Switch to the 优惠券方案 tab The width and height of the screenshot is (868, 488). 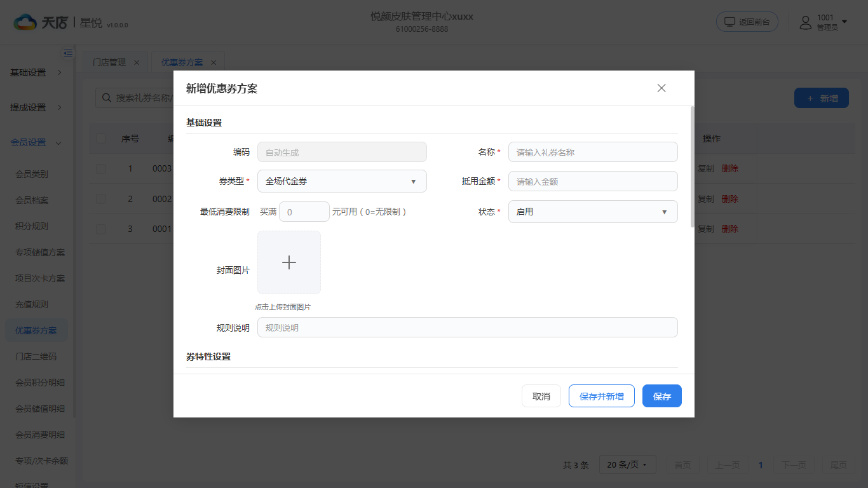pyautogui.click(x=182, y=62)
